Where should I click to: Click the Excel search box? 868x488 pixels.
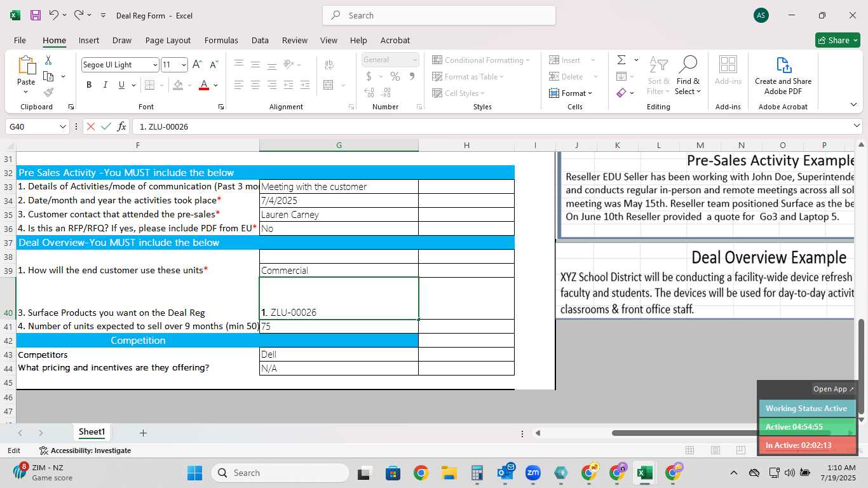click(439, 15)
